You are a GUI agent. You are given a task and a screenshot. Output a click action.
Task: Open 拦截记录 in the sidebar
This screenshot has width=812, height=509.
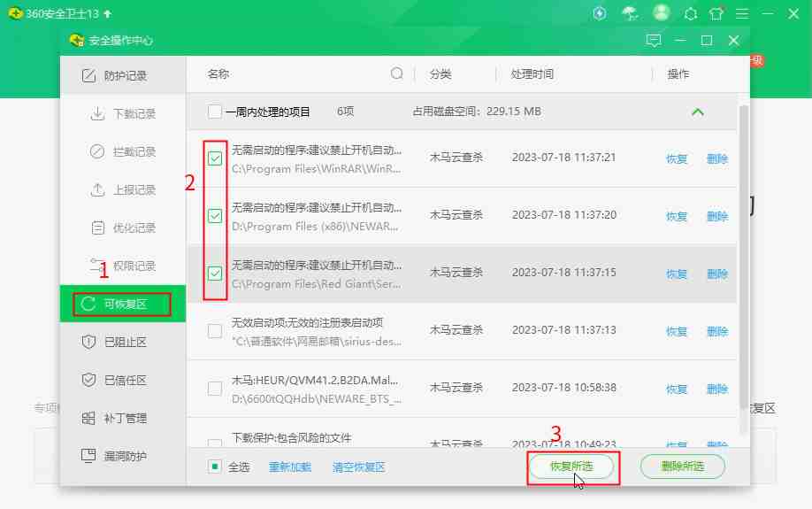(x=123, y=151)
